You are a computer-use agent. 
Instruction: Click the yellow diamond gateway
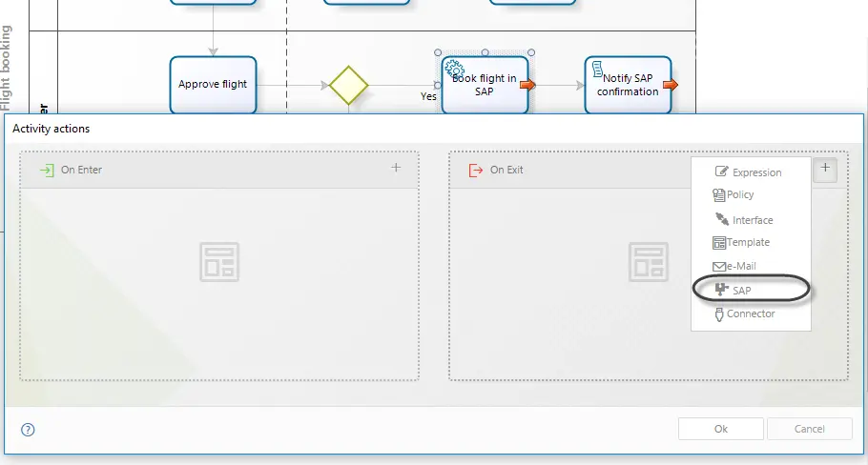349,85
